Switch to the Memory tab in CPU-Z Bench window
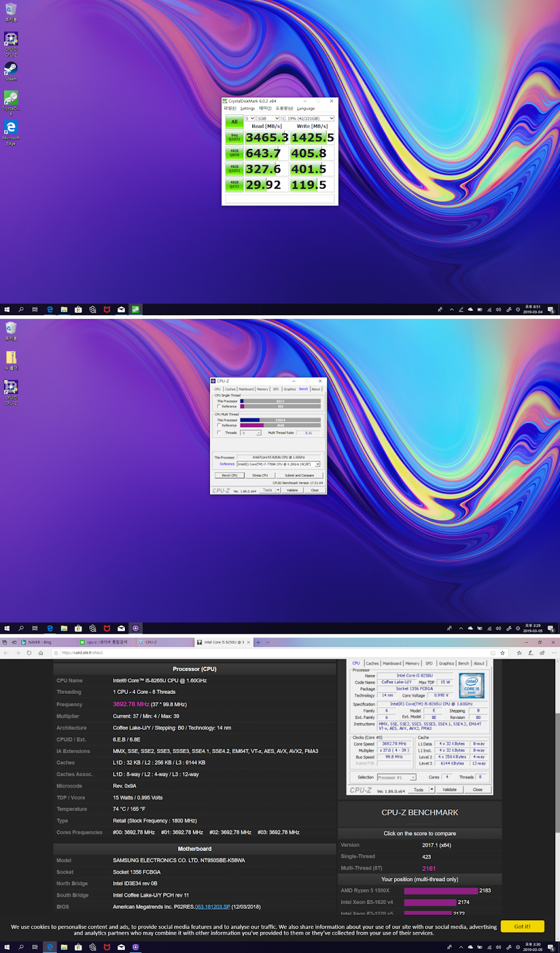The image size is (560, 953). click(262, 389)
